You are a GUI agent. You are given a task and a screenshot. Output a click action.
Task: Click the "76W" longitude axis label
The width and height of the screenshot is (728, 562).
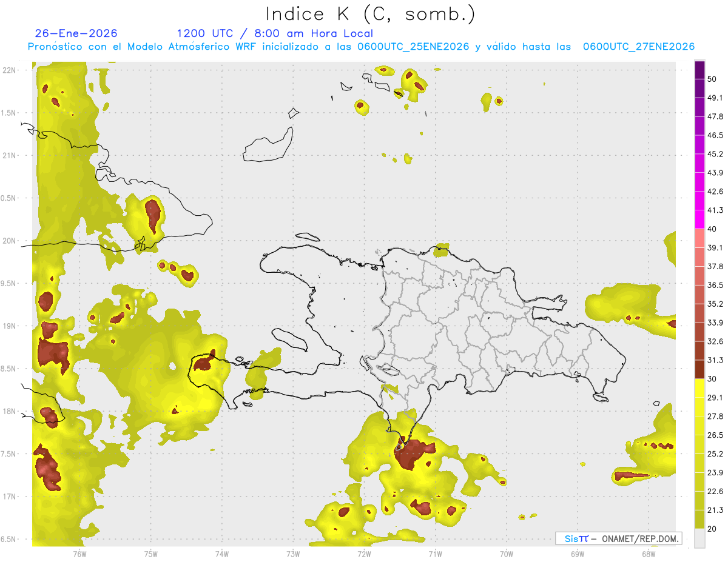[79, 554]
